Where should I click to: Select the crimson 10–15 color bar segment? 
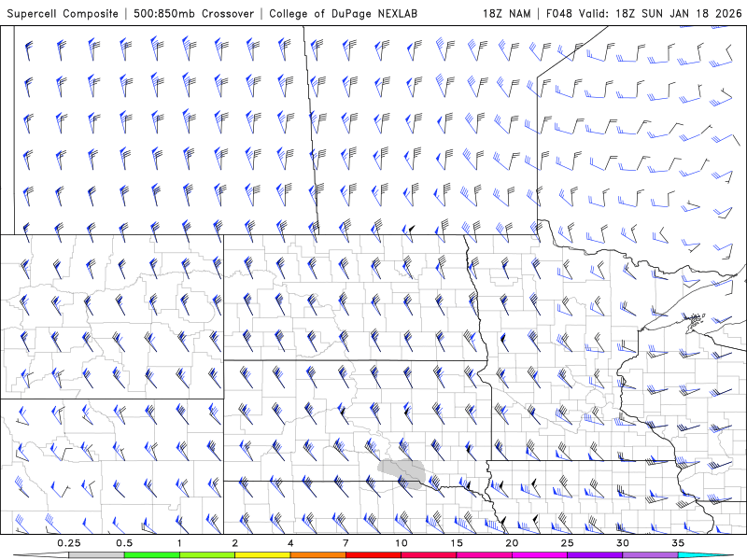pos(429,555)
